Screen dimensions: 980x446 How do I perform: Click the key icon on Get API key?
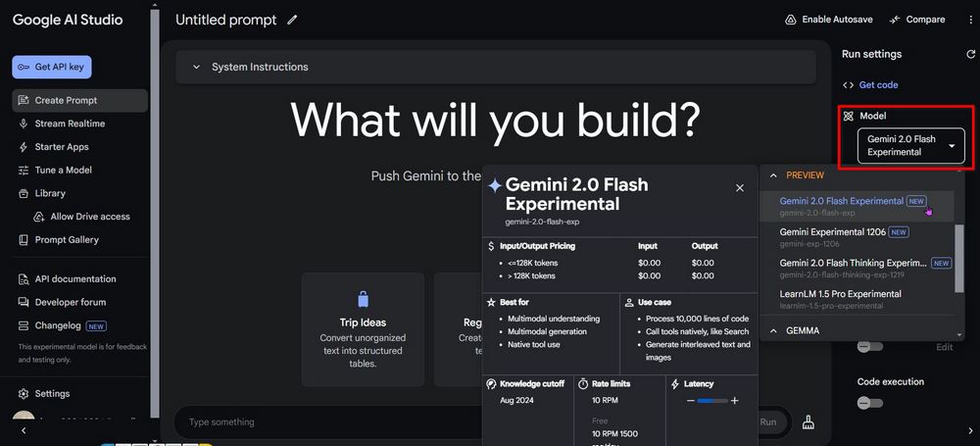point(24,68)
